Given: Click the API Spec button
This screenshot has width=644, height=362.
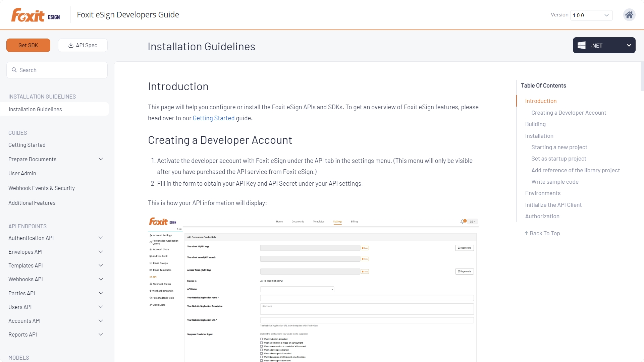Looking at the screenshot, I should [x=83, y=45].
